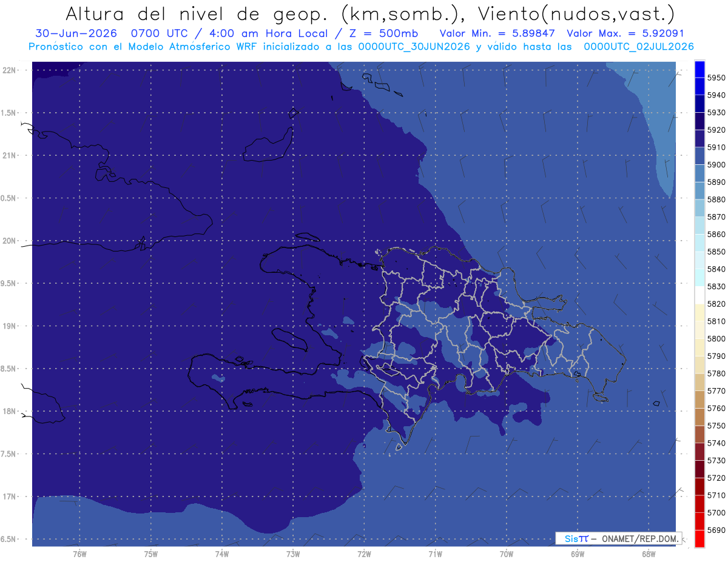
Task: Click the '5920' color bar label
Action: tap(716, 130)
